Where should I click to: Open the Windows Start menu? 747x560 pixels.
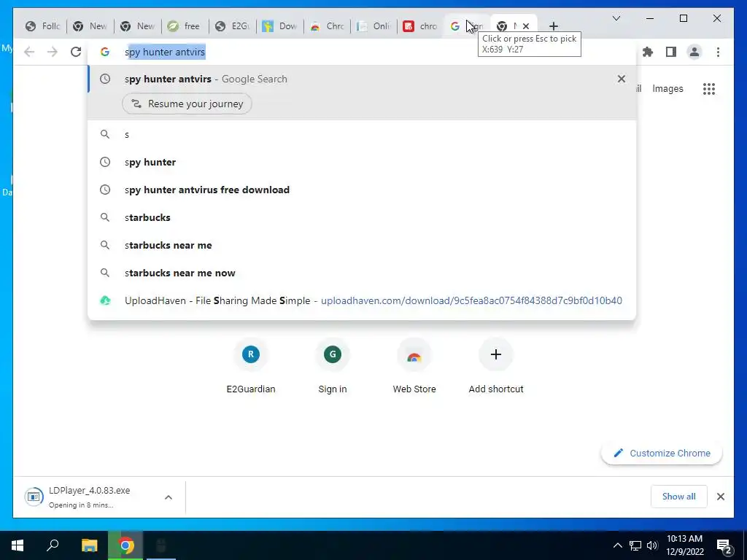(x=18, y=545)
